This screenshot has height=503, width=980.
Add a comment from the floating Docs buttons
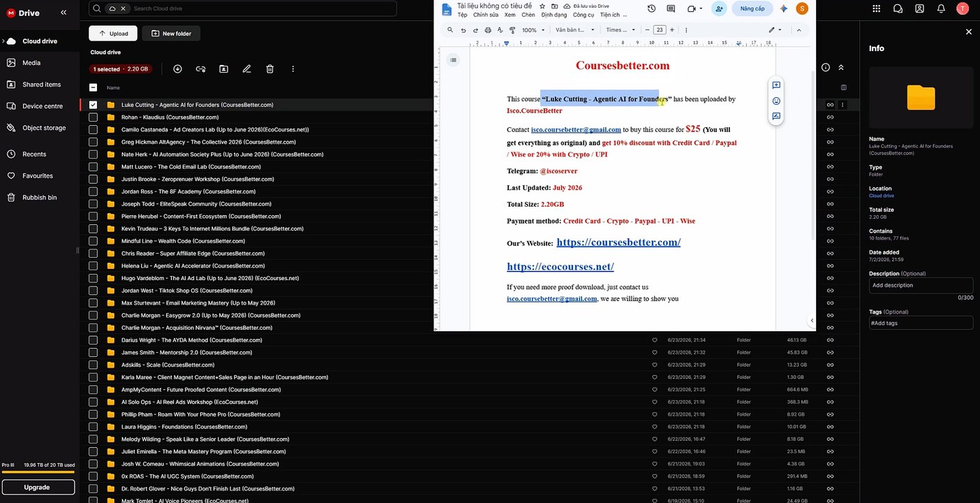click(x=776, y=85)
